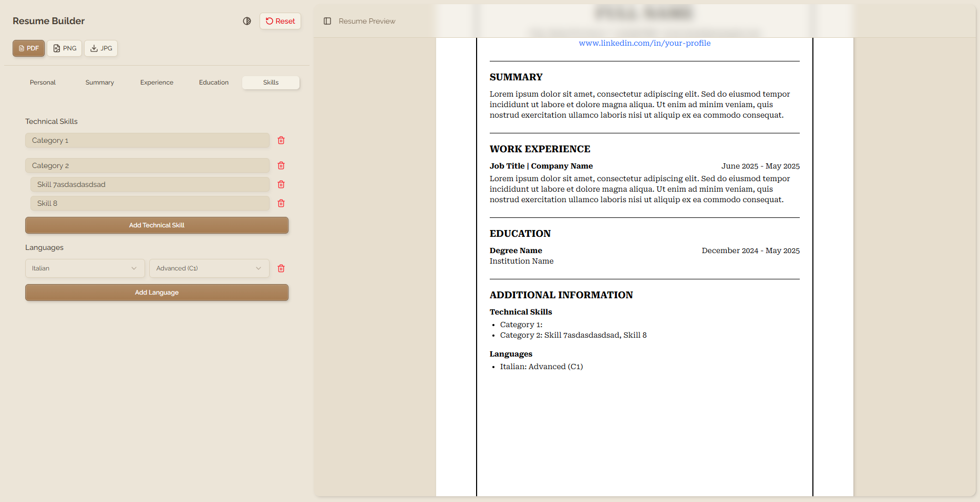Toggle the dark/light theme icon
This screenshot has width=980, height=502.
tap(247, 21)
